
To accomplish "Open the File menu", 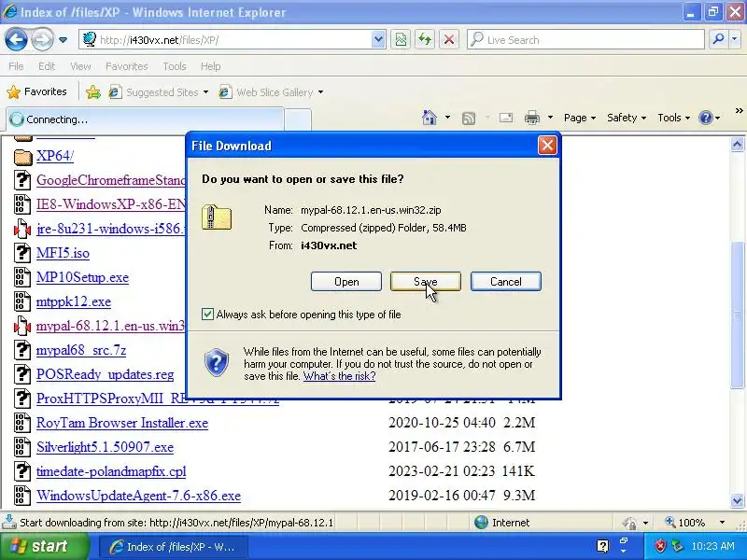I will [16, 66].
